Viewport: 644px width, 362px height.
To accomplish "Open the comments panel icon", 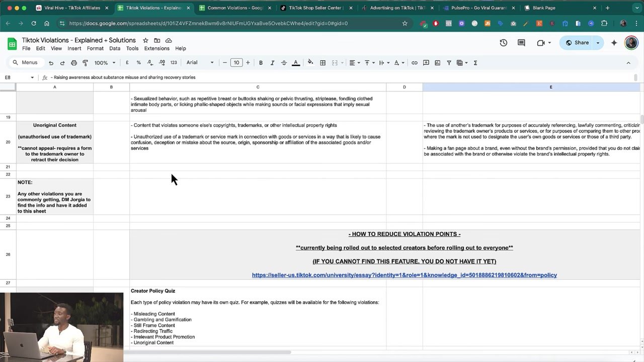I will click(521, 43).
